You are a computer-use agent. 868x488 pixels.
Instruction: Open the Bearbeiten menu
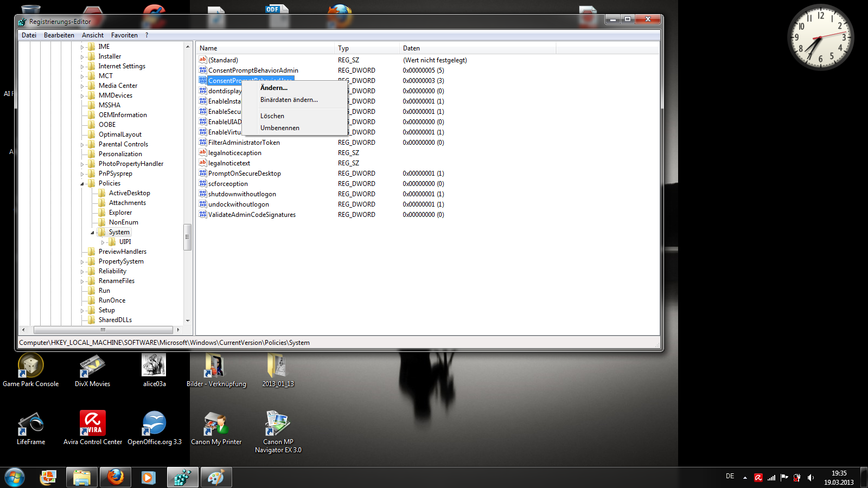point(59,35)
